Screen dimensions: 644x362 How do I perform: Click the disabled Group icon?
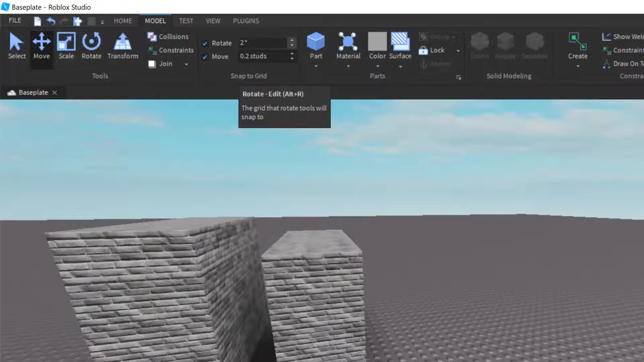(x=423, y=37)
